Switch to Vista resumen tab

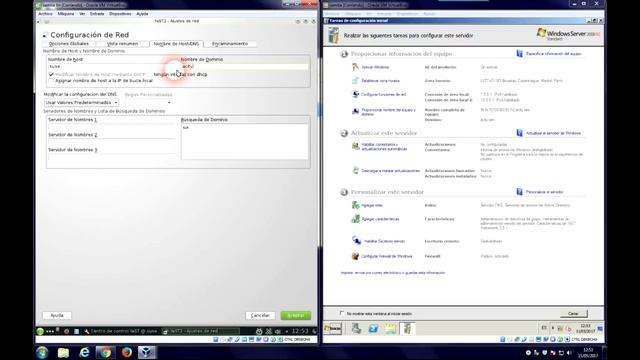point(122,44)
